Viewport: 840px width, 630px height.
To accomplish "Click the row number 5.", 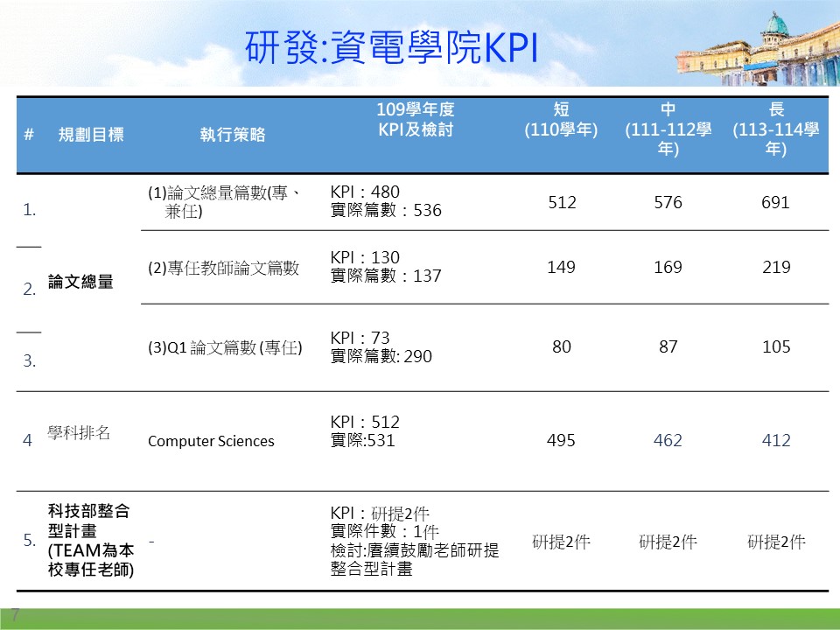I will tap(30, 540).
